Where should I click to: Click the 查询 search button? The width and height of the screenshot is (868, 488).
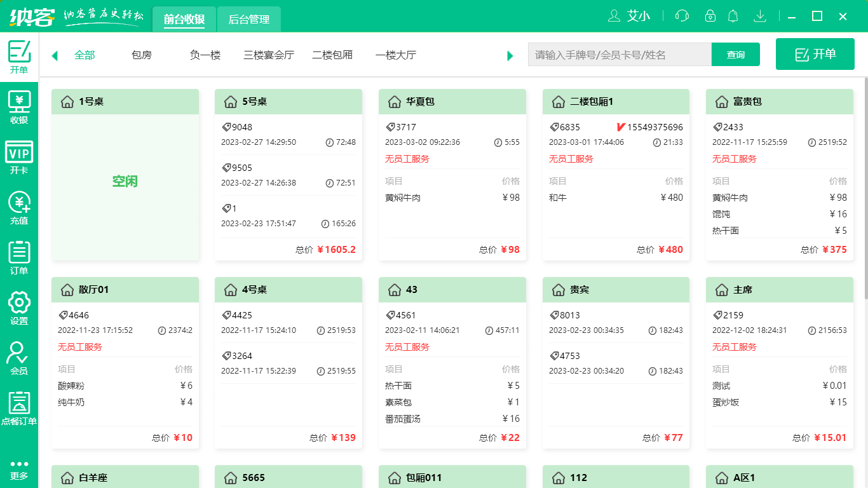click(735, 55)
